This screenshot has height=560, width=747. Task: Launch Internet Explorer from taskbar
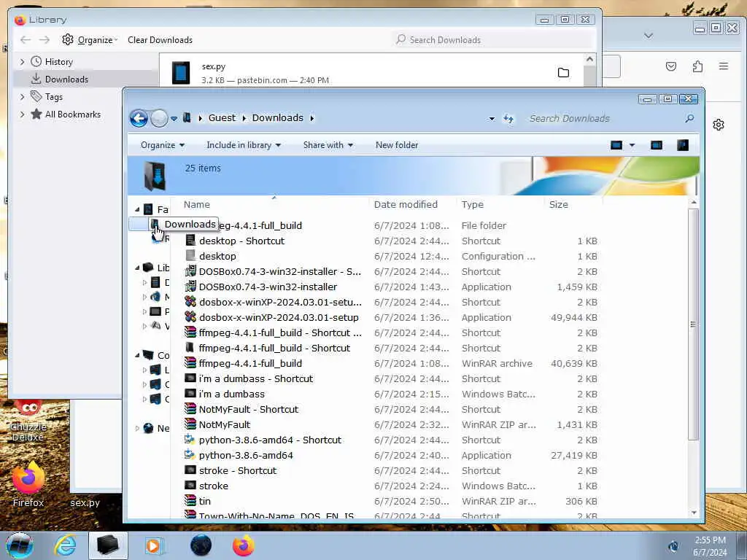[64, 545]
